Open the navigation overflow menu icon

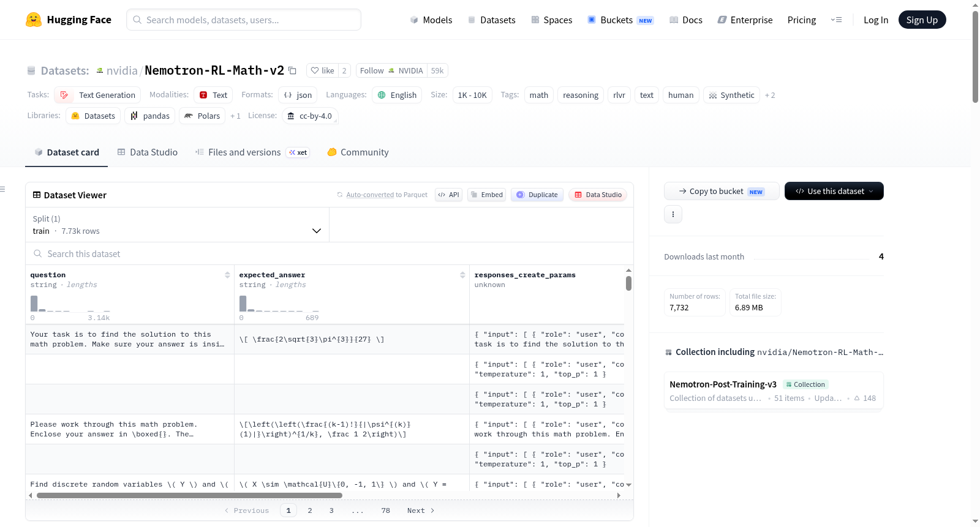(x=836, y=20)
